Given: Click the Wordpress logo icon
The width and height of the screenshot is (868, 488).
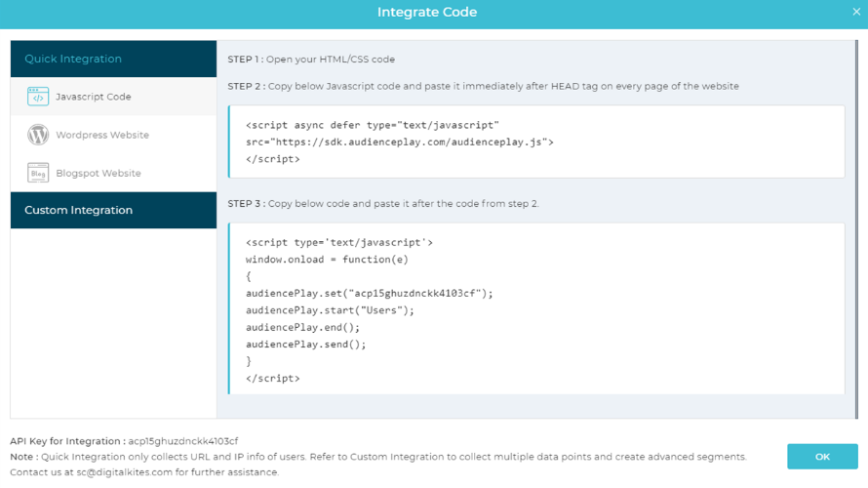Looking at the screenshot, I should click(x=38, y=135).
